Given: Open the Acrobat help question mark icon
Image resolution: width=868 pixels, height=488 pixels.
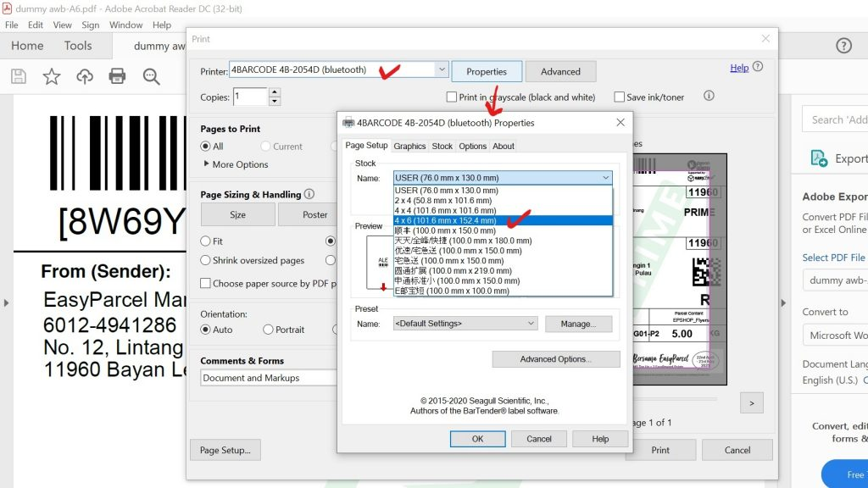Looking at the screenshot, I should click(843, 46).
